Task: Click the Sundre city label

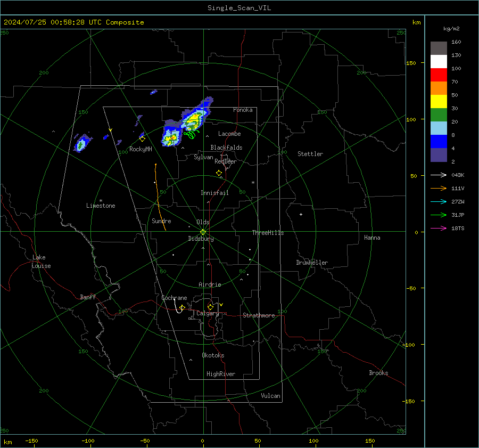Action: [x=161, y=221]
